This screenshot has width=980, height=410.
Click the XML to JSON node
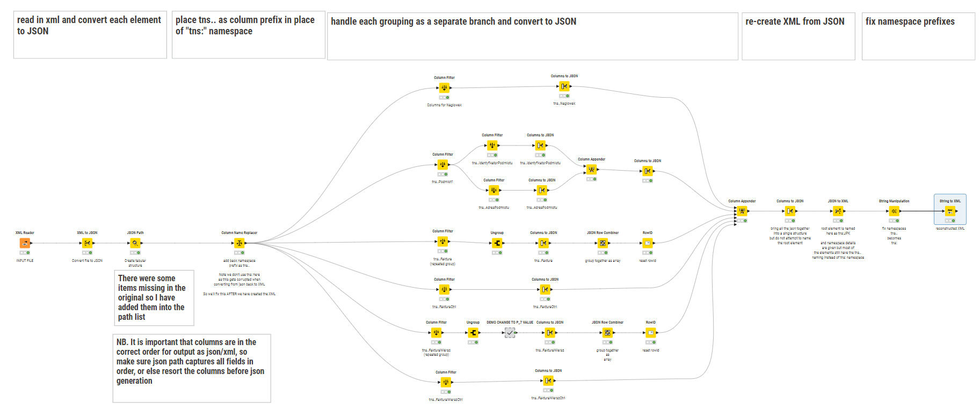(87, 243)
